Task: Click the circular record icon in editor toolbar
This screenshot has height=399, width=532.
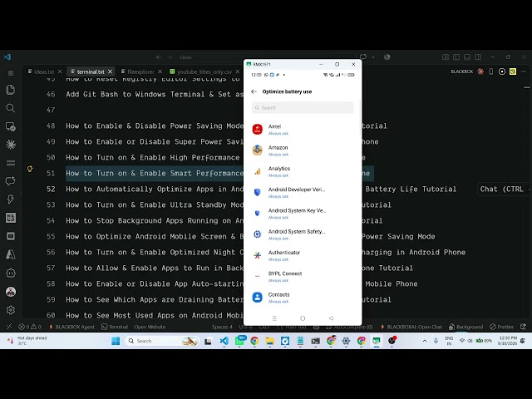Action: point(502,71)
